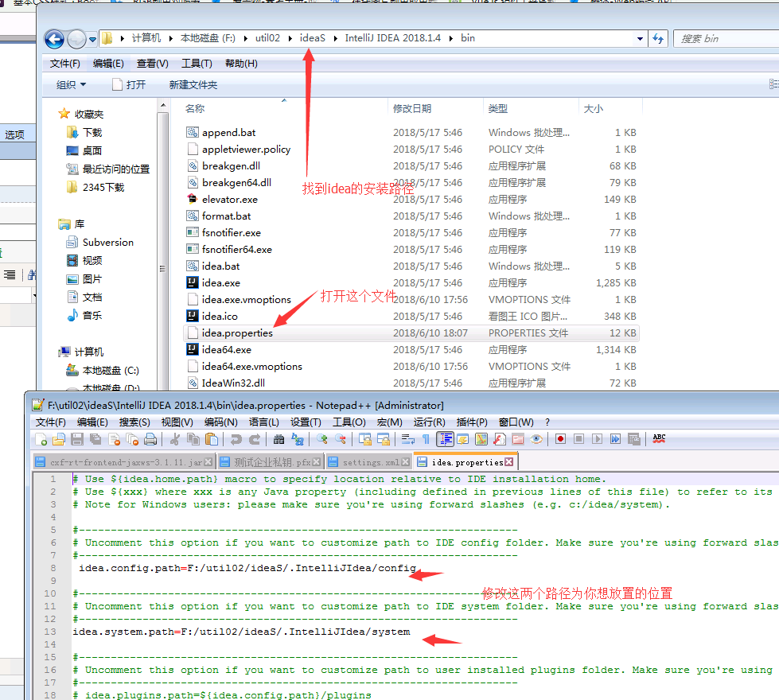Click the Undo arrow icon

pos(236,439)
